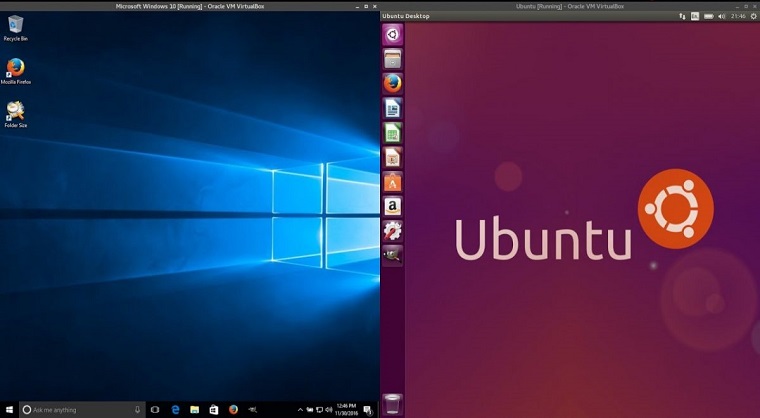Open System Settings in Ubuntu launcher
The width and height of the screenshot is (760, 418).
[393, 231]
